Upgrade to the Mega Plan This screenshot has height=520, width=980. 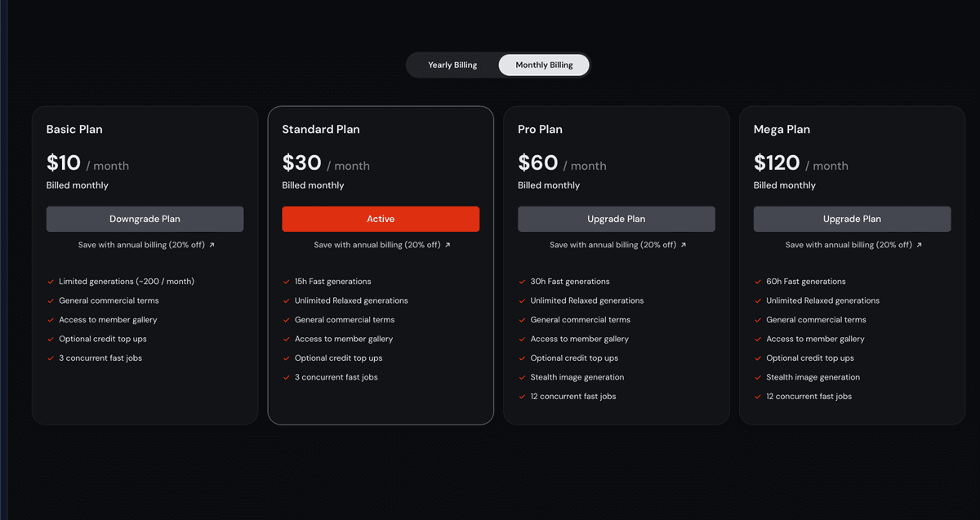coord(852,219)
